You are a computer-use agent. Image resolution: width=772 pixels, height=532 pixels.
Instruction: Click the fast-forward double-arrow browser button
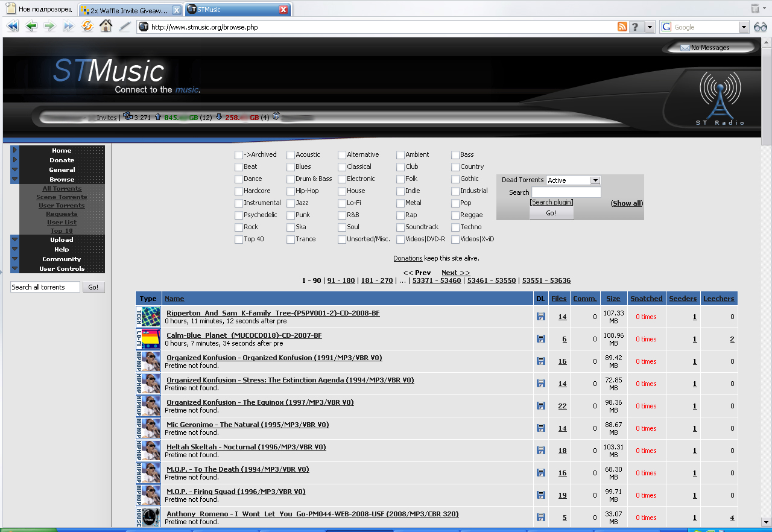68,27
